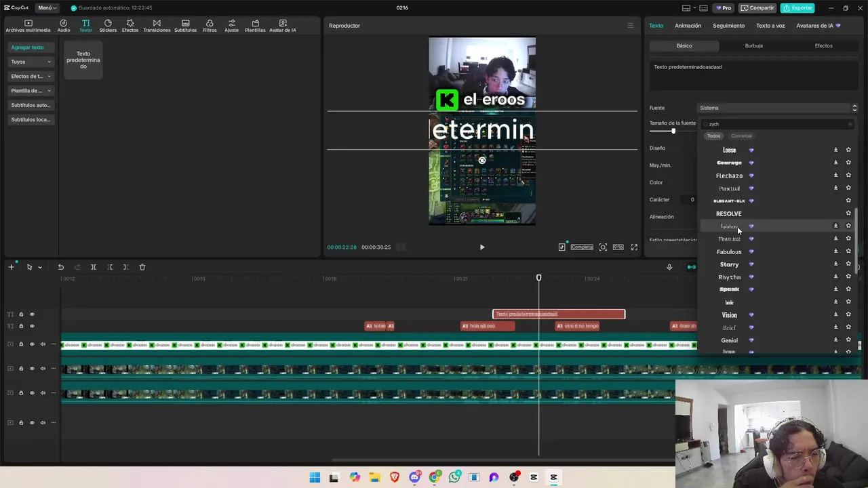The width and height of the screenshot is (868, 488).
Task: Click the add track plus icon
Action: (11, 267)
